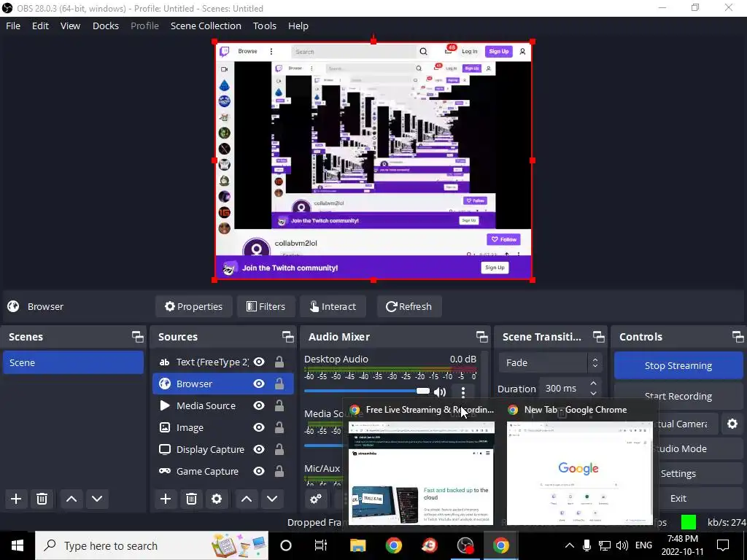The image size is (747, 560).
Task: Click the Windows Start button
Action: point(18,545)
